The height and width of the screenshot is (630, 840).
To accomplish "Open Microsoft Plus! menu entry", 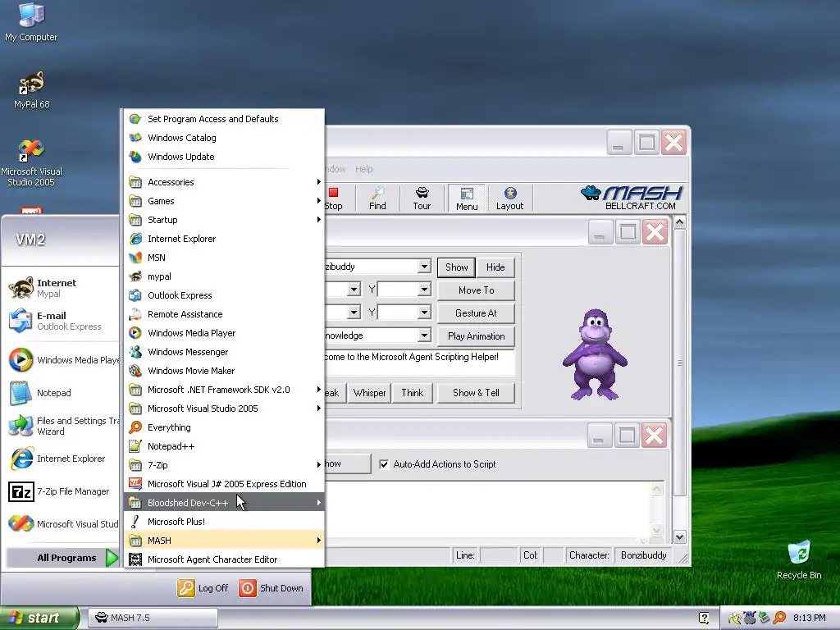I will pos(225,521).
